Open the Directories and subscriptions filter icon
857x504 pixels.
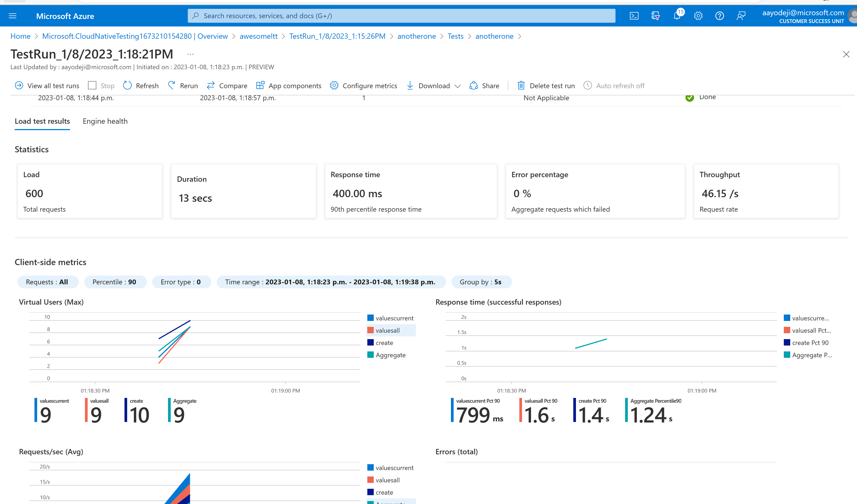click(x=655, y=16)
